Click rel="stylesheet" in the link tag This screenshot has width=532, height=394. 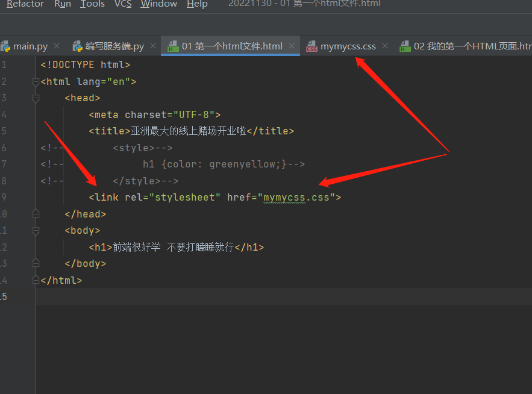[173, 198]
